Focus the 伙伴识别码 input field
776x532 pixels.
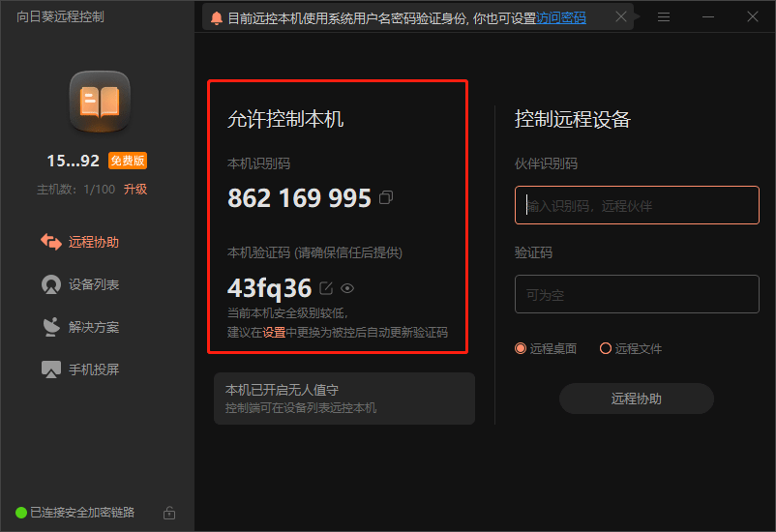[x=637, y=205]
